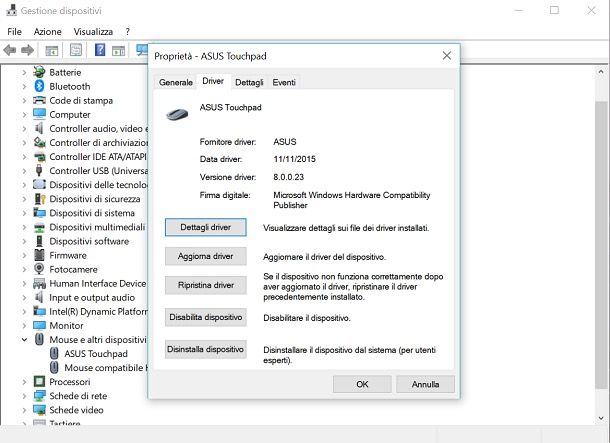Viewport: 610px width, 443px height.
Task: Open the Azione menu
Action: 47,32
